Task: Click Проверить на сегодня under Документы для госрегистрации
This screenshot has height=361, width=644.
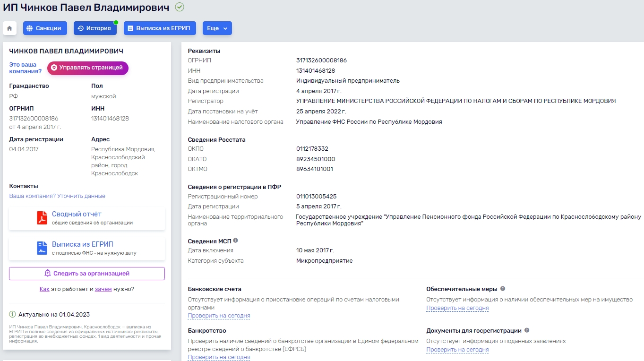Action: pyautogui.click(x=457, y=350)
